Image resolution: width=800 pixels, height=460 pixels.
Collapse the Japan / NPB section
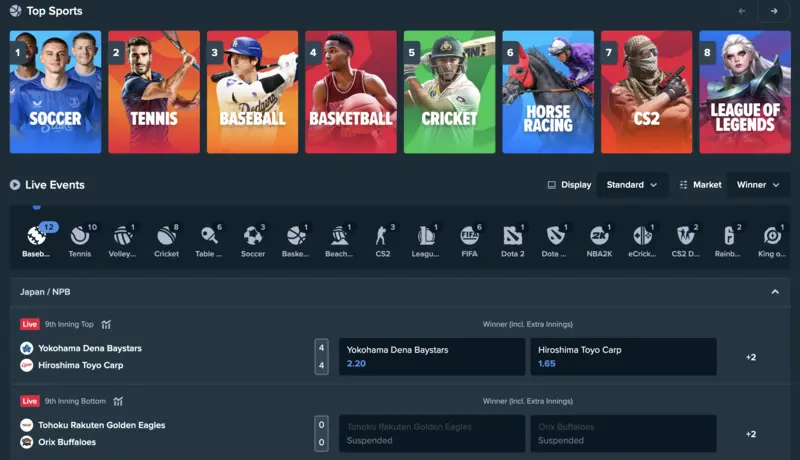775,292
